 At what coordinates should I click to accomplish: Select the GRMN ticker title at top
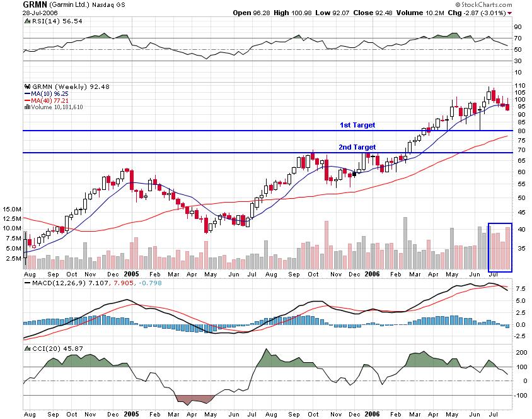35,5
